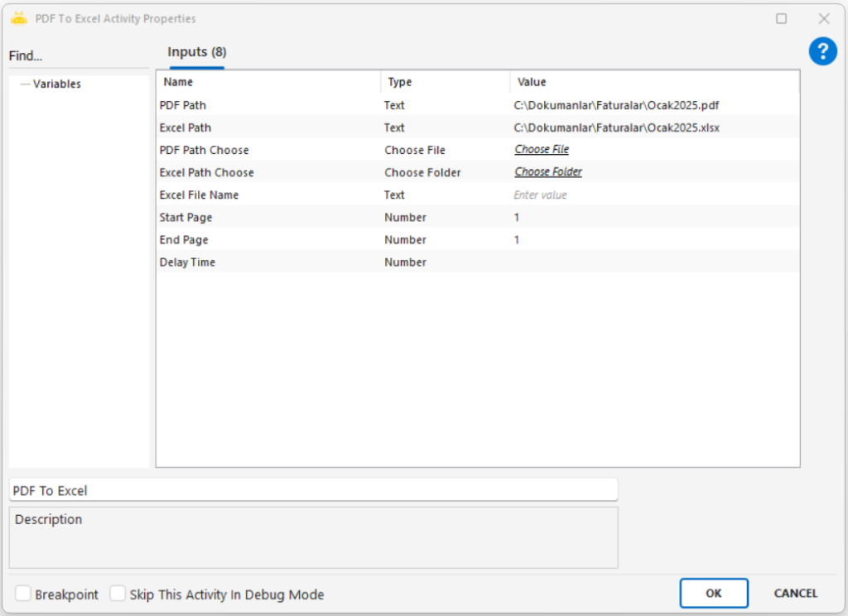Click the Find... search field
Image resolution: width=848 pixels, height=616 pixels.
coord(79,56)
